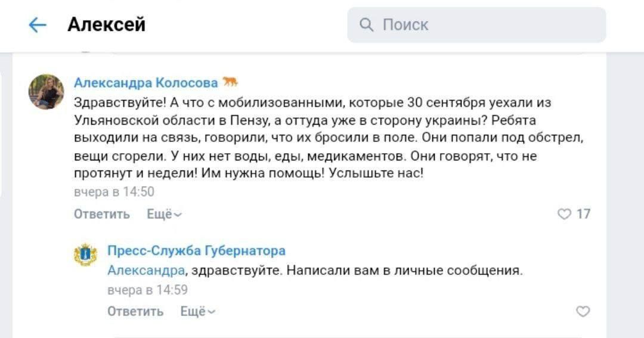This screenshot has height=338, width=644.
Task: Open the Александра Колосова profile link
Action: coord(146,83)
